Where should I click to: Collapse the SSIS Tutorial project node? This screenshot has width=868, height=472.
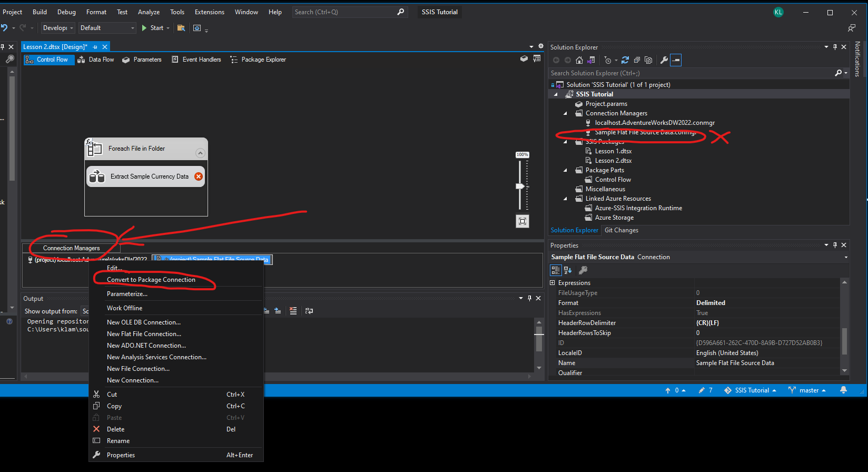point(556,94)
